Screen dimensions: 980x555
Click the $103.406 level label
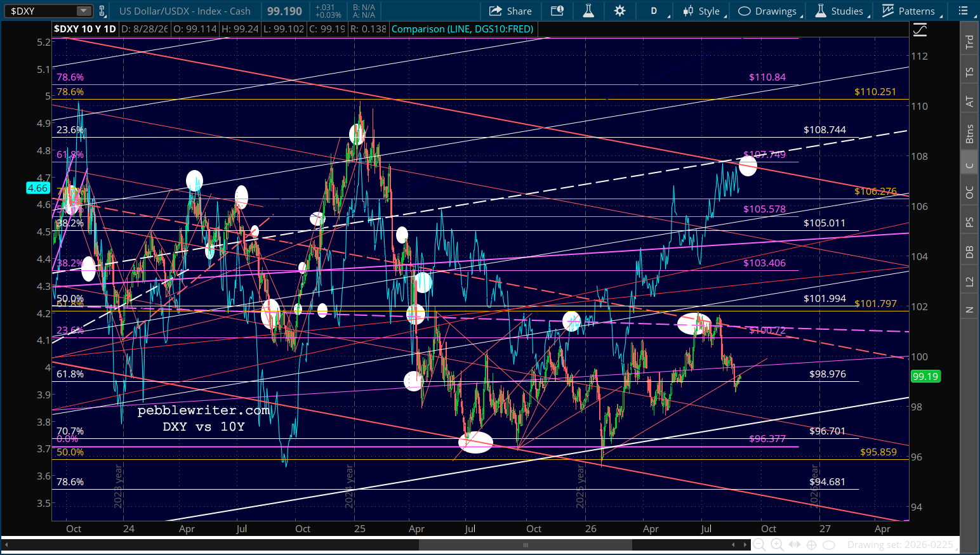[764, 263]
